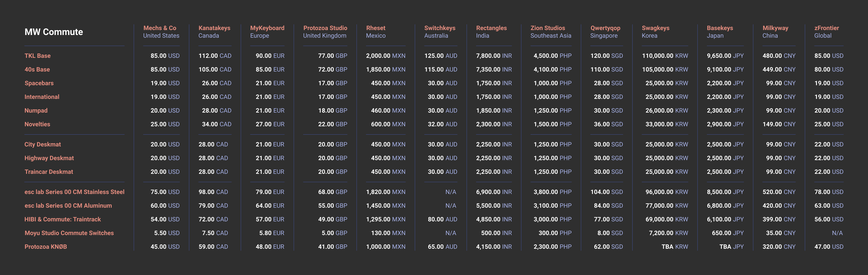The width and height of the screenshot is (868, 275).
Task: Click the MW Commute title
Action: coord(54,32)
